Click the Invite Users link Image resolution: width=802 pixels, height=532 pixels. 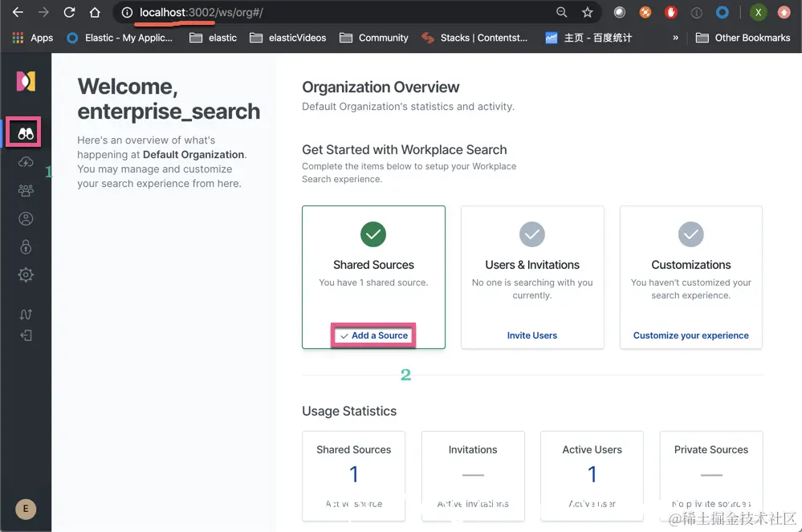click(532, 335)
